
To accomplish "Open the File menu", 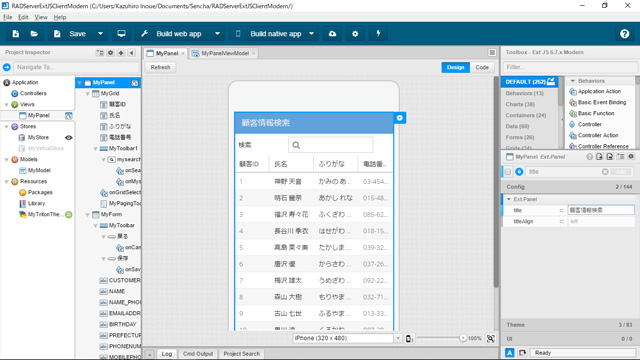I will (x=8, y=17).
